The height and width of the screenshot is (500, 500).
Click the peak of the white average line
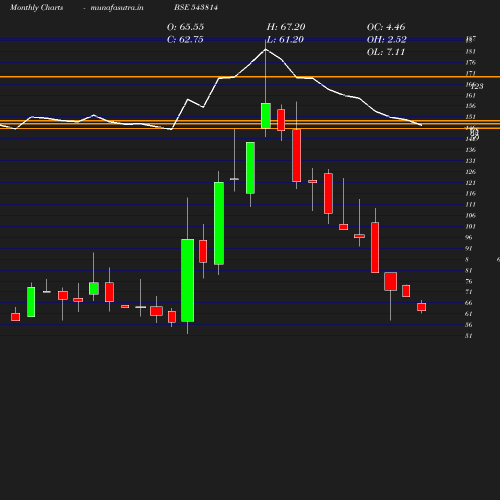pos(266,49)
